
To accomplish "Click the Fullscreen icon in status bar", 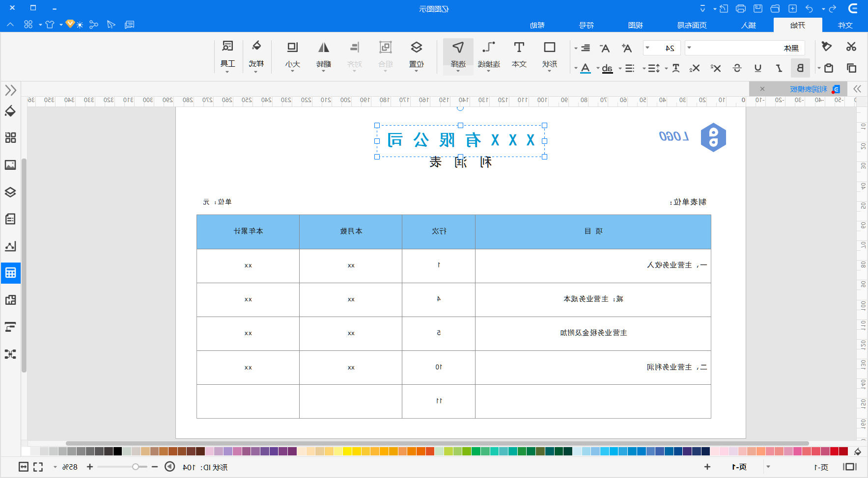I will pyautogui.click(x=38, y=467).
